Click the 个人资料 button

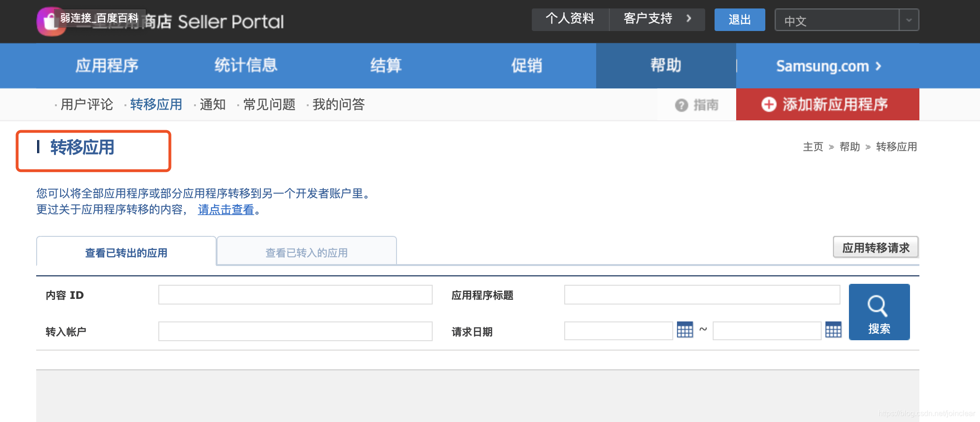coord(570,19)
